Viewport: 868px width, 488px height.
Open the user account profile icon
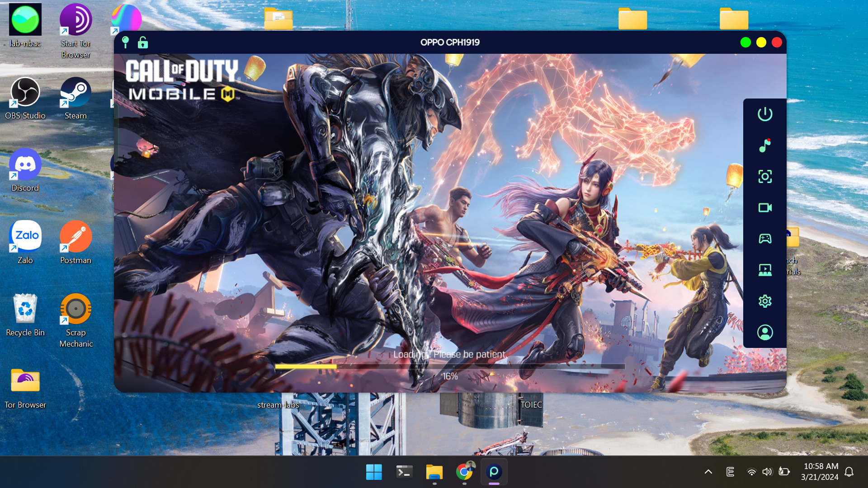(x=765, y=333)
